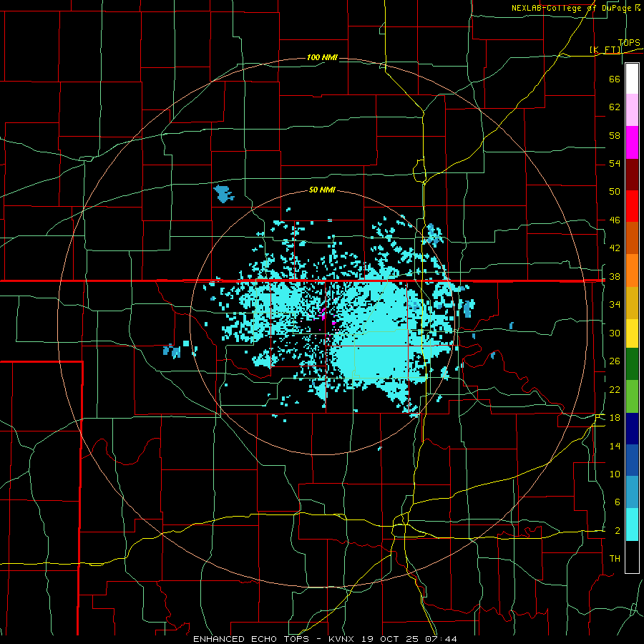Click the legend value 10
Screen dimensions: 644x644
click(615, 474)
